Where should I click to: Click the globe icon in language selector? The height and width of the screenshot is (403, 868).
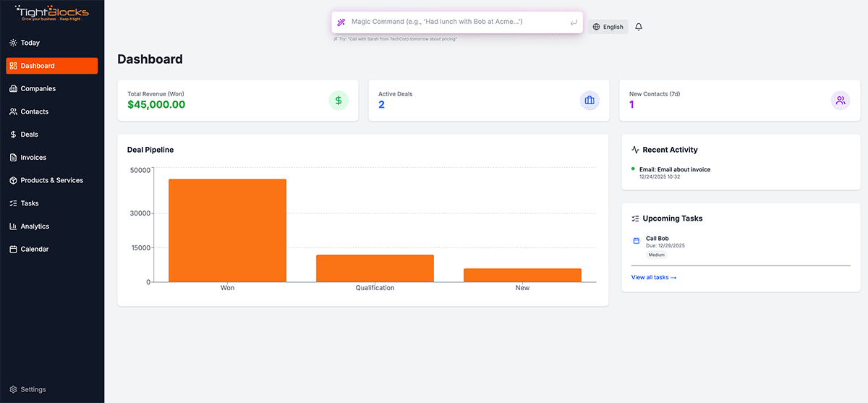coord(596,27)
